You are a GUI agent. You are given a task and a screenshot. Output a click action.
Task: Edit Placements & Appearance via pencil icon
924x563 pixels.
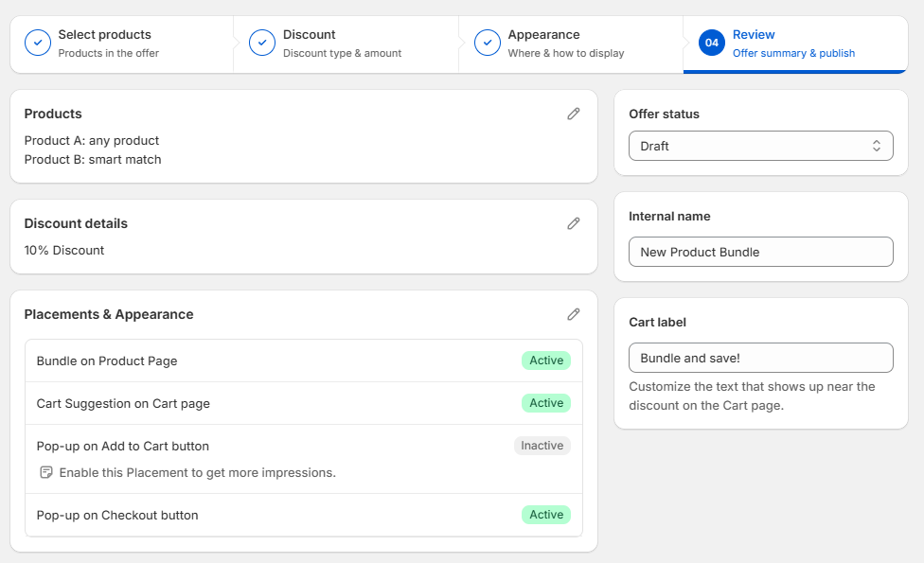574,314
